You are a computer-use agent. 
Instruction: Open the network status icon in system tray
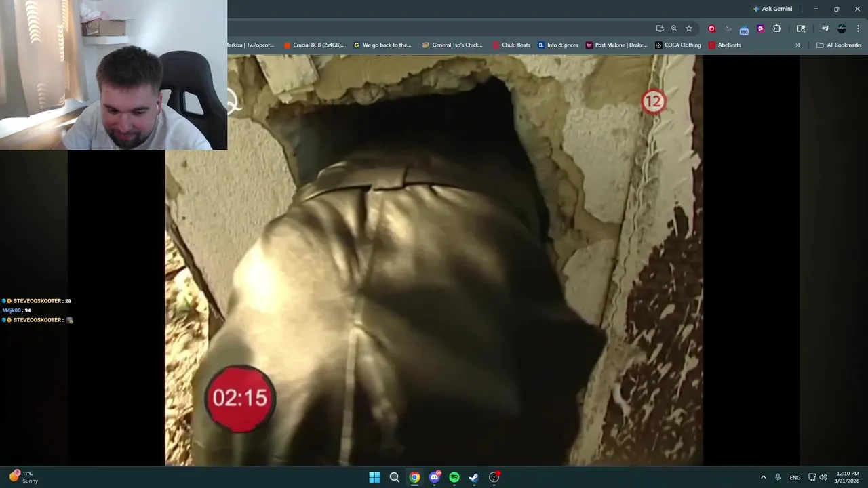click(812, 478)
